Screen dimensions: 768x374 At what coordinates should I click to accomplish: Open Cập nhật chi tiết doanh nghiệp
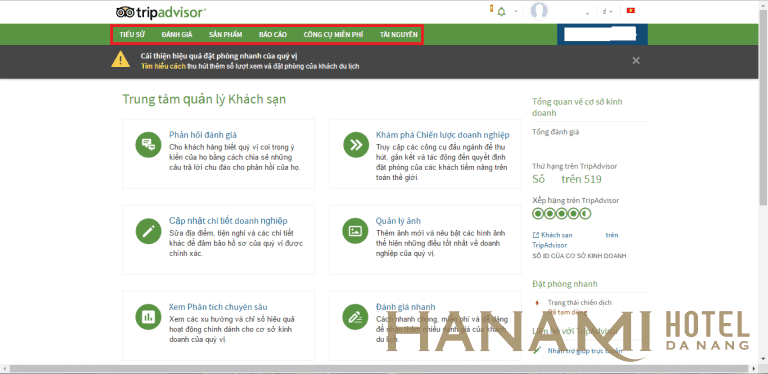[x=228, y=221]
